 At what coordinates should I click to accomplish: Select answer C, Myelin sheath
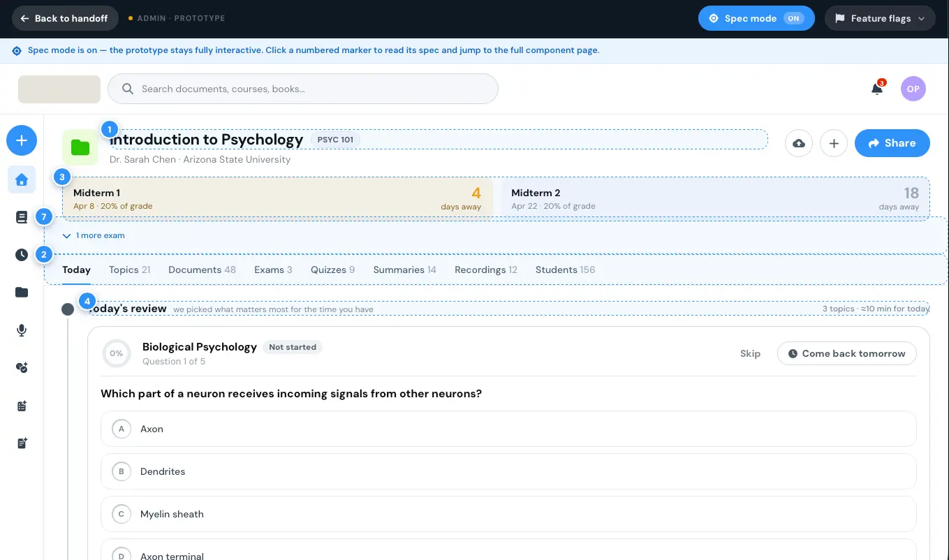508,514
